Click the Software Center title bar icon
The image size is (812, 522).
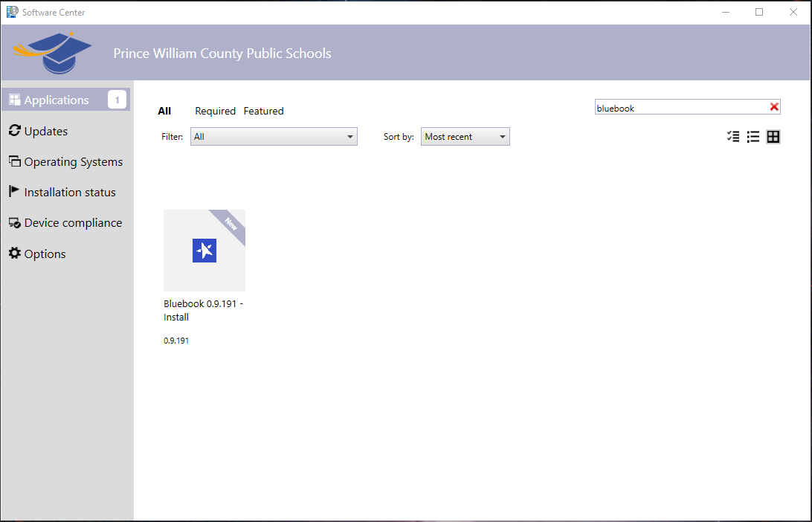[x=12, y=12]
